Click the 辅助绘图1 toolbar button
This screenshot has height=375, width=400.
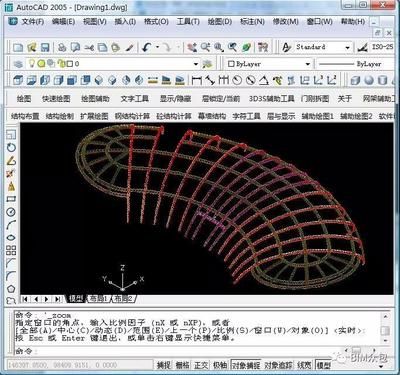(x=317, y=116)
